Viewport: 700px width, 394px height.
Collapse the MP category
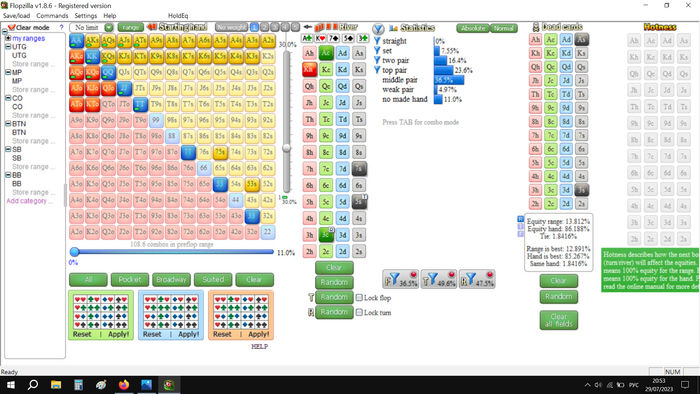pos(8,72)
